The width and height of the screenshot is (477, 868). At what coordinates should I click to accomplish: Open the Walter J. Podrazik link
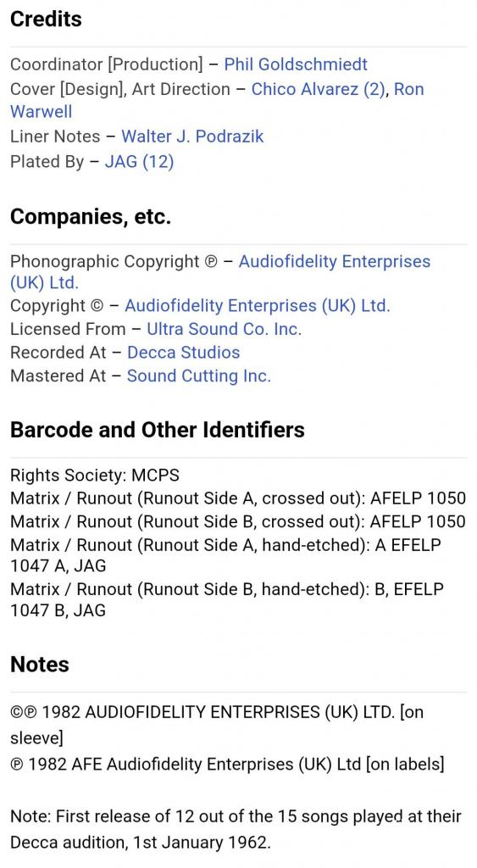(x=192, y=136)
